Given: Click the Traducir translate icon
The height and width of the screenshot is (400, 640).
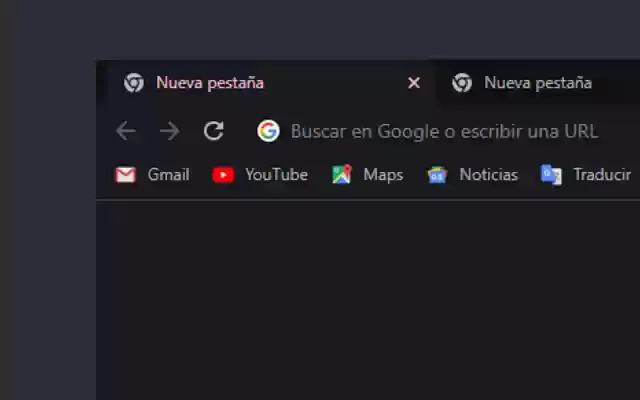Looking at the screenshot, I should [551, 175].
